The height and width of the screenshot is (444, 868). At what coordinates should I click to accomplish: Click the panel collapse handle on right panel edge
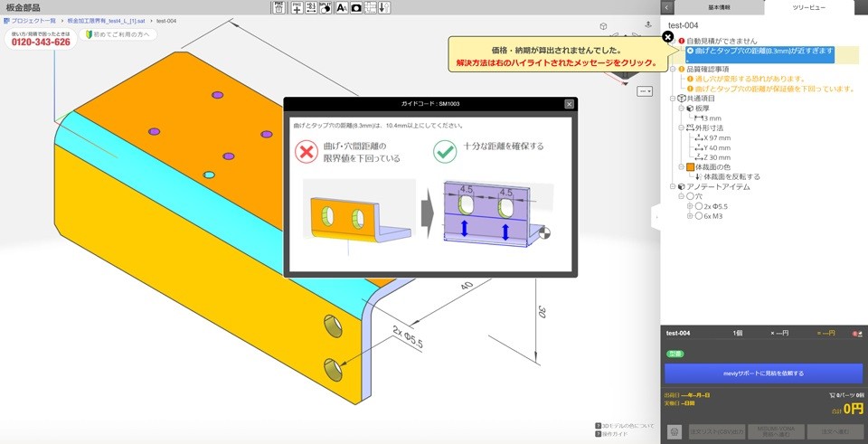coord(657,218)
